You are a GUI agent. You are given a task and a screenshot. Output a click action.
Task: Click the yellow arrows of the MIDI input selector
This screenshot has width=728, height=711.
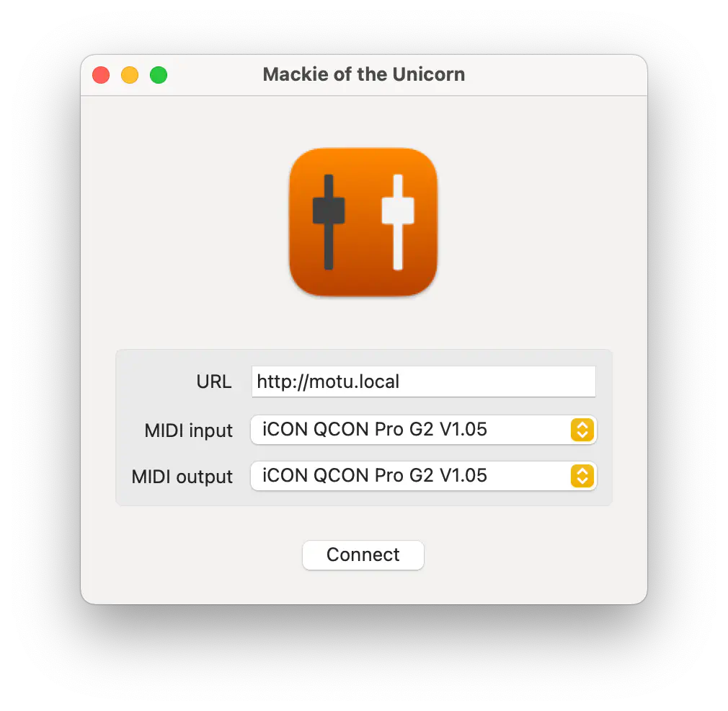pos(582,430)
